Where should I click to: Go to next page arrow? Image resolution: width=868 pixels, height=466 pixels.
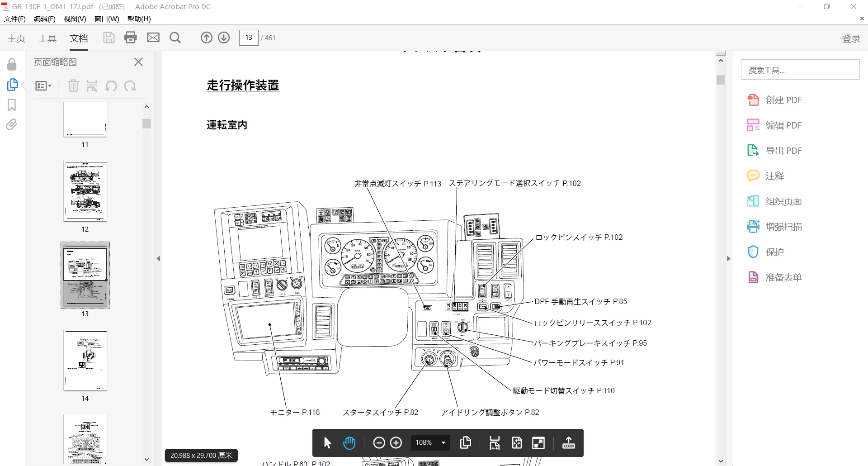[x=224, y=38]
